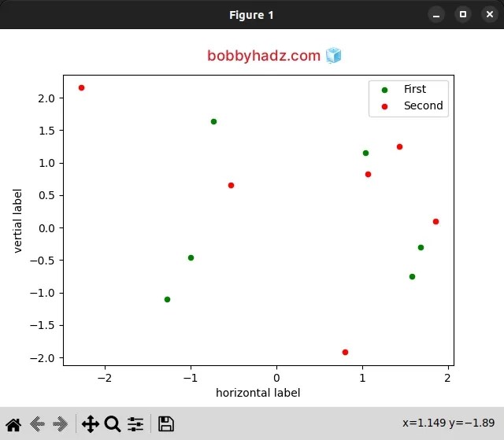Click the 0.5 y-axis tick label
This screenshot has width=504, height=440.
[x=46, y=195]
